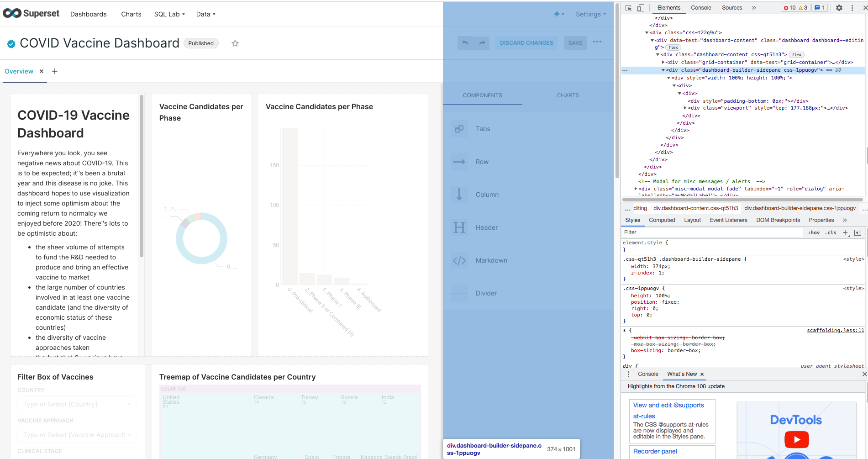Image resolution: width=868 pixels, height=459 pixels.
Task: Open the three-dots dashboard actions menu
Action: pos(597,42)
